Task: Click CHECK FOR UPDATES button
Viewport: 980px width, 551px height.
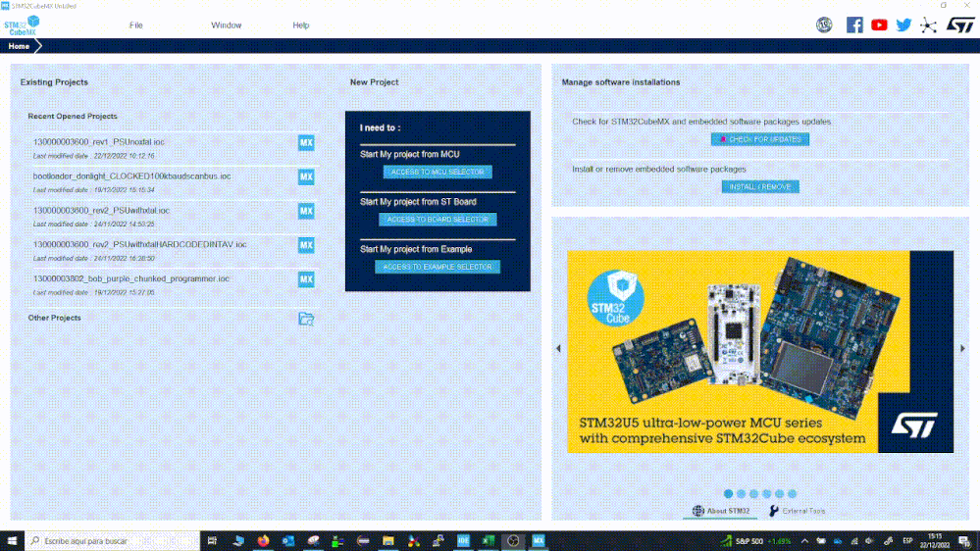Action: tap(760, 139)
